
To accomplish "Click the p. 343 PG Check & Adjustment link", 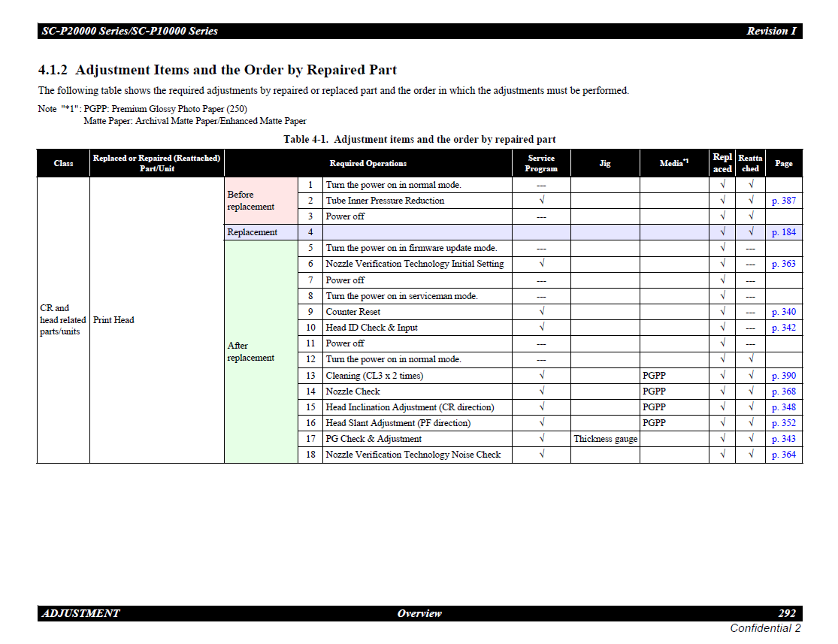I will pyautogui.click(x=783, y=439).
